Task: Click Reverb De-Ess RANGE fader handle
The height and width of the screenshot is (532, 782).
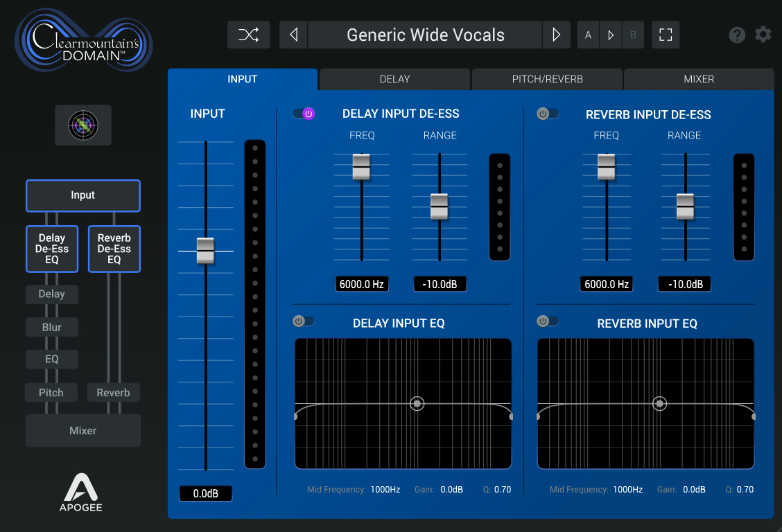Action: (x=685, y=206)
